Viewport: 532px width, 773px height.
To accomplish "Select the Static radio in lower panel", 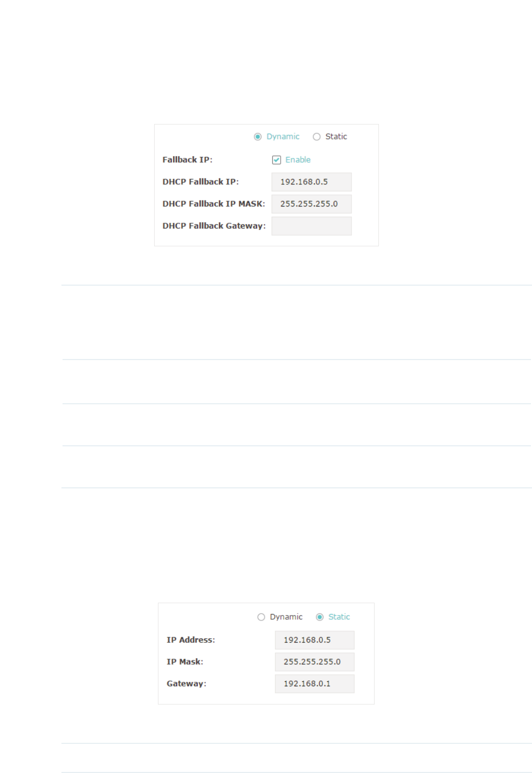I will pyautogui.click(x=320, y=617).
